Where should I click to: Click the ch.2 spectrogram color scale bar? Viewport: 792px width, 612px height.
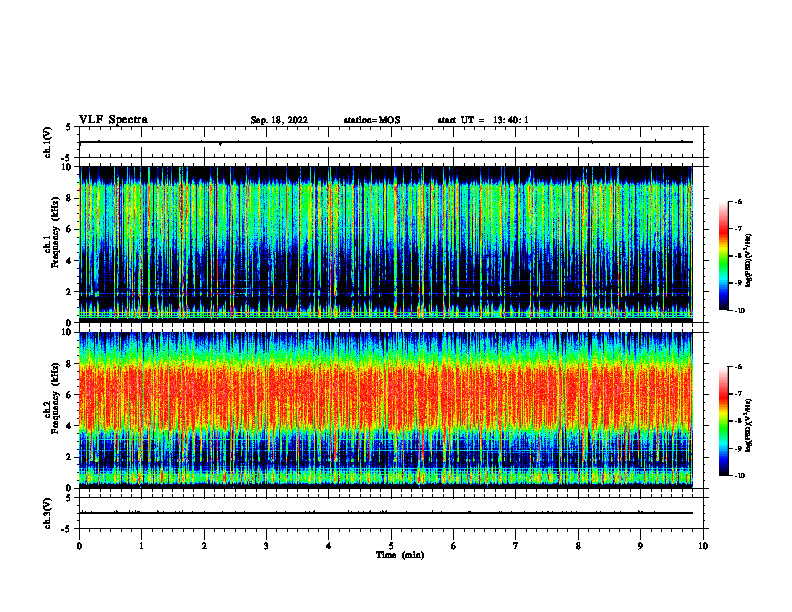coord(723,421)
